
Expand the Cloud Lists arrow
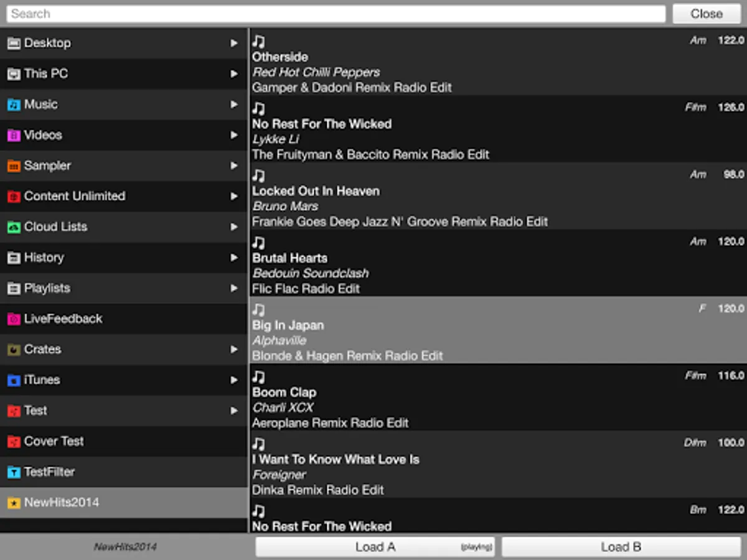click(234, 227)
